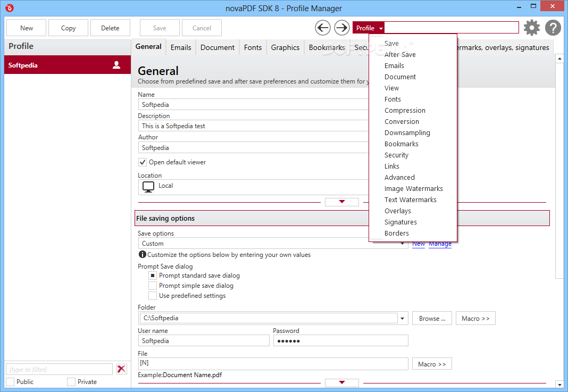Image resolution: width=568 pixels, height=392 pixels.
Task: Click the Browse folder button
Action: coord(432,319)
